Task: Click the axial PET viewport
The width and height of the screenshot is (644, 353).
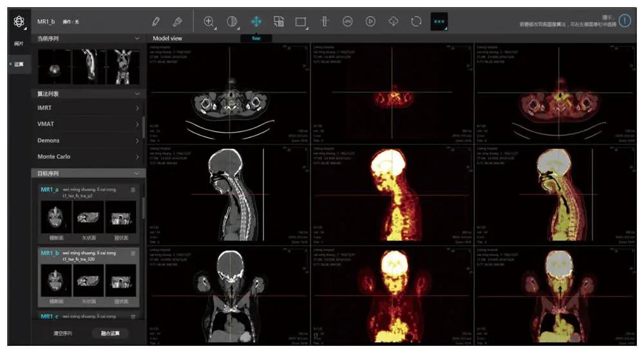Action: pyautogui.click(x=392, y=93)
